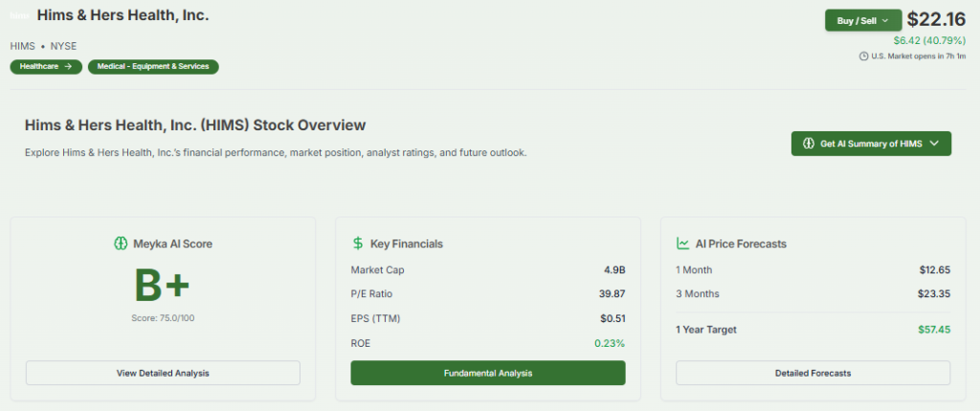Click the Meyka AI Score brain icon

pos(121,244)
